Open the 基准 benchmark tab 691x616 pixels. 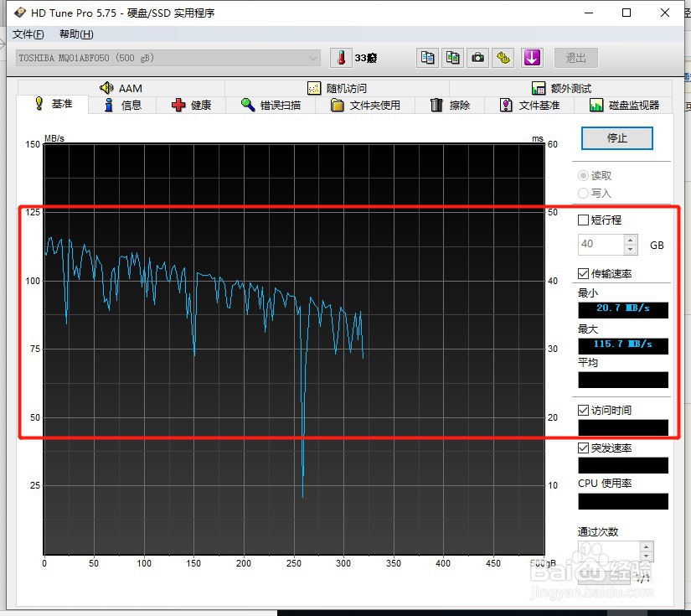[53, 104]
